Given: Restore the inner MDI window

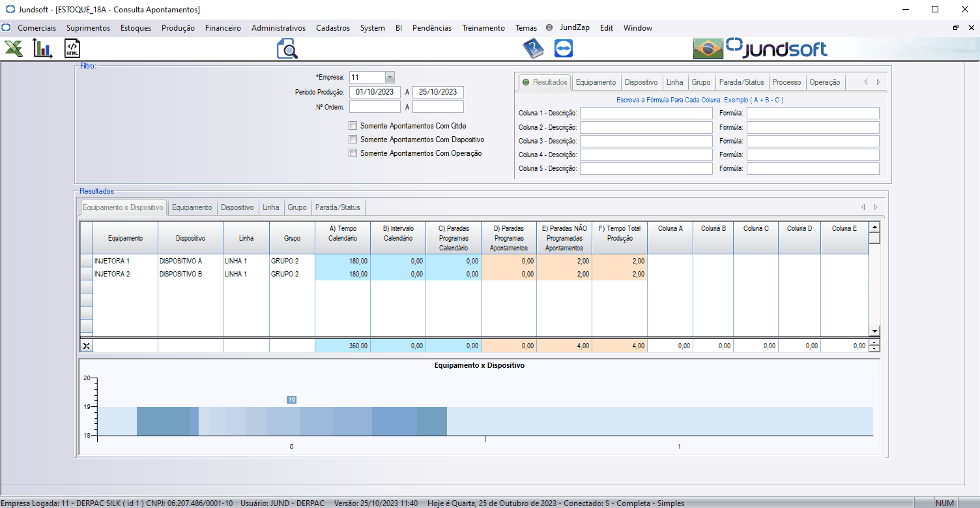Looking at the screenshot, I should (955, 28).
